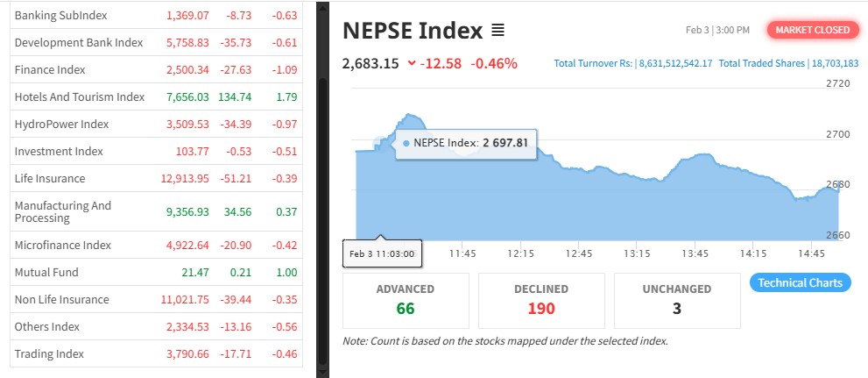Select Manufacturing And Processing index
This screenshot has width=868, height=378.
[63, 211]
